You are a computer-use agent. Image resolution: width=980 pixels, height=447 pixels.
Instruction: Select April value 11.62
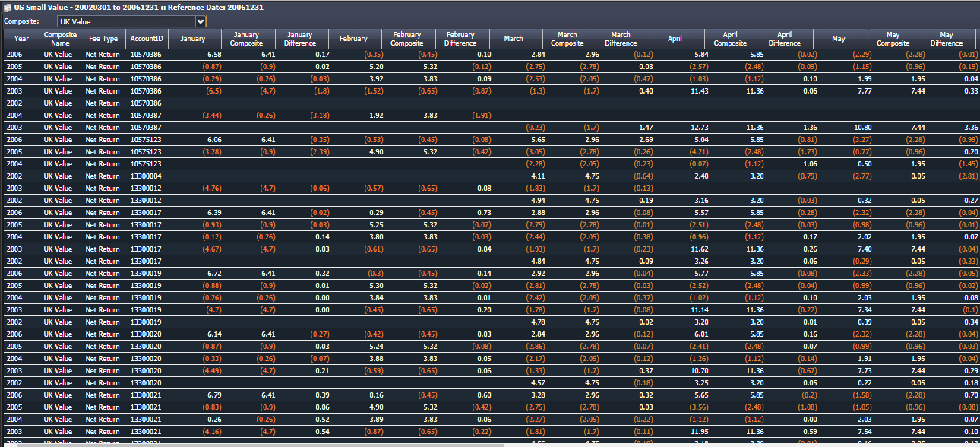[698, 249]
